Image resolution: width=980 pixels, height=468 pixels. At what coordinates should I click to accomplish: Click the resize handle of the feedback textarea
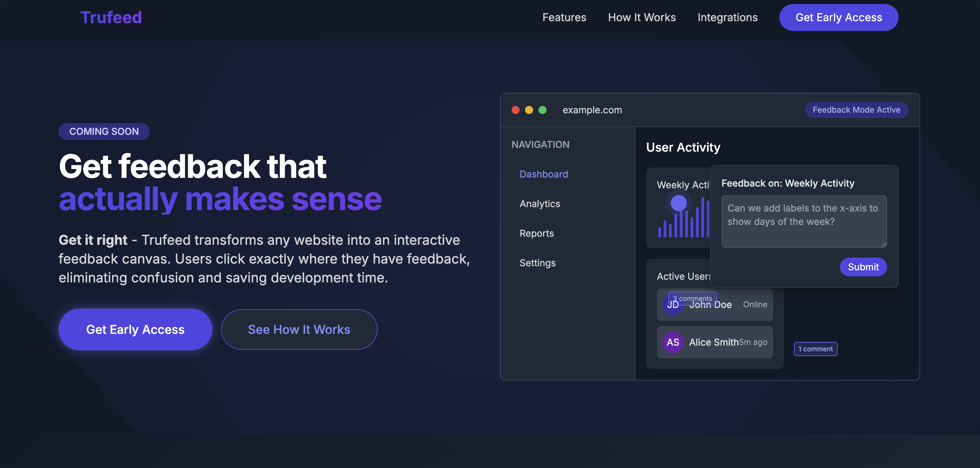click(x=883, y=244)
